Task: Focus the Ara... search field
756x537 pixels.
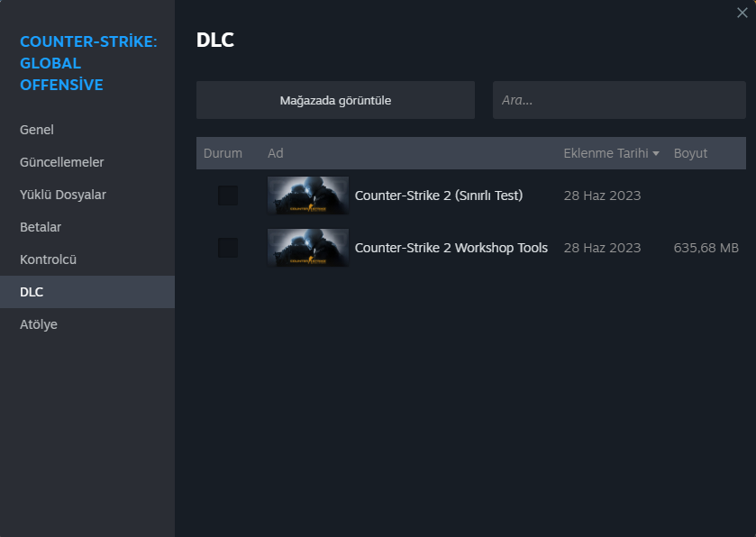Action: point(619,100)
